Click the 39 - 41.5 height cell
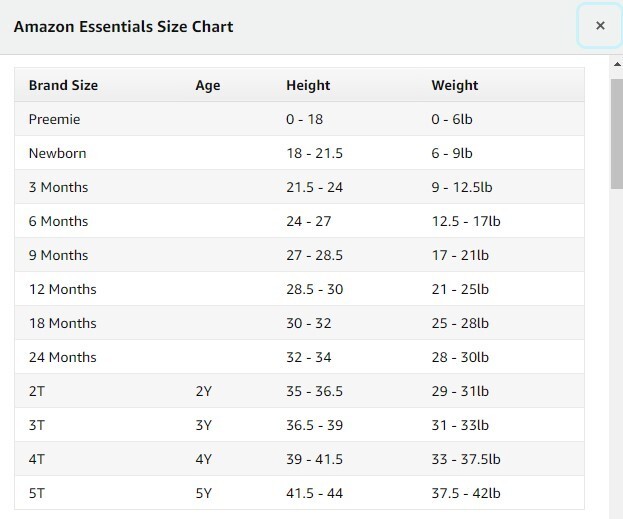Image resolution: width=623 pixels, height=519 pixels. [x=314, y=459]
